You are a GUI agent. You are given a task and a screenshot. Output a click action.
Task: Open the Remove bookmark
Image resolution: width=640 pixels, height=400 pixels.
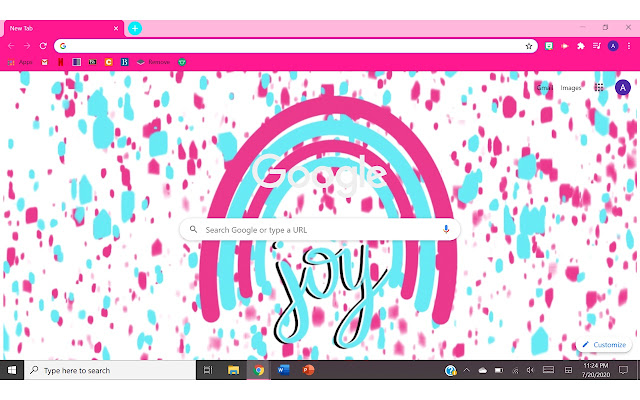point(153,62)
